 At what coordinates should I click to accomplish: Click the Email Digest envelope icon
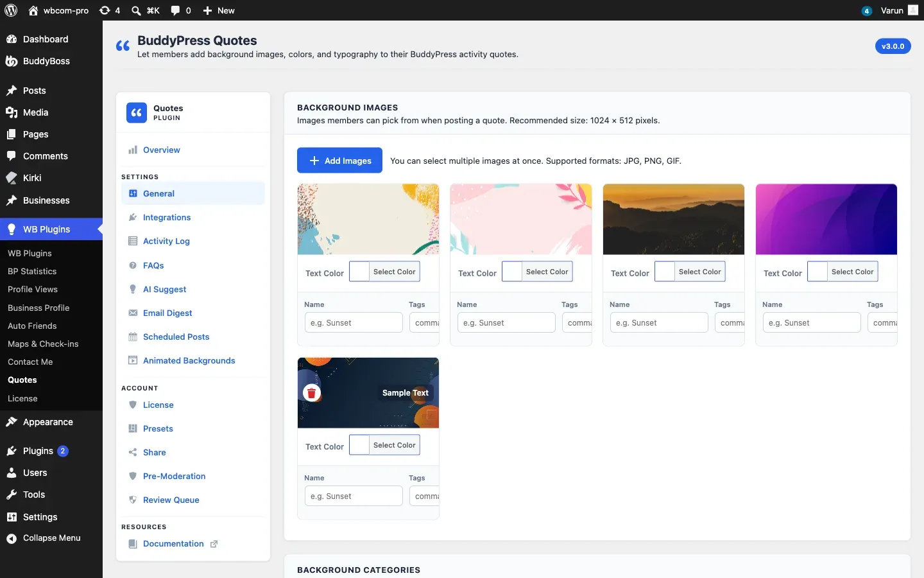tap(133, 313)
